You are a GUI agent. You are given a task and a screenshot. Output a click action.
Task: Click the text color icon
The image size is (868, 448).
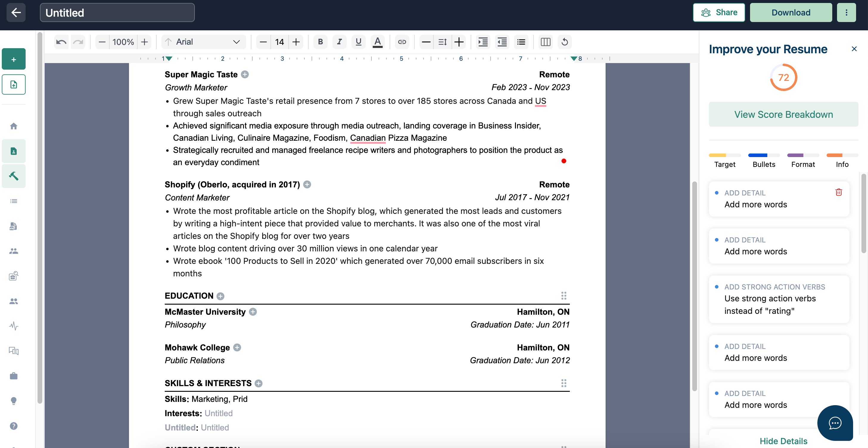point(377,42)
